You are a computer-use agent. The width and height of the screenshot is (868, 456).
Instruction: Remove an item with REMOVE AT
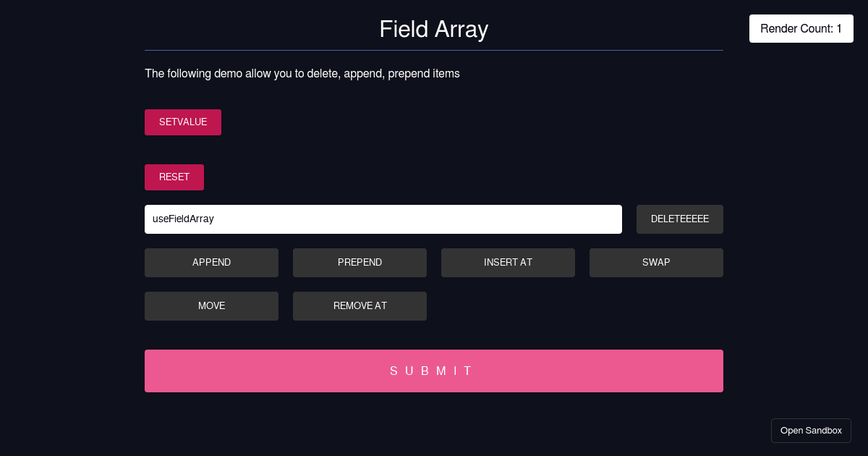pyautogui.click(x=359, y=305)
